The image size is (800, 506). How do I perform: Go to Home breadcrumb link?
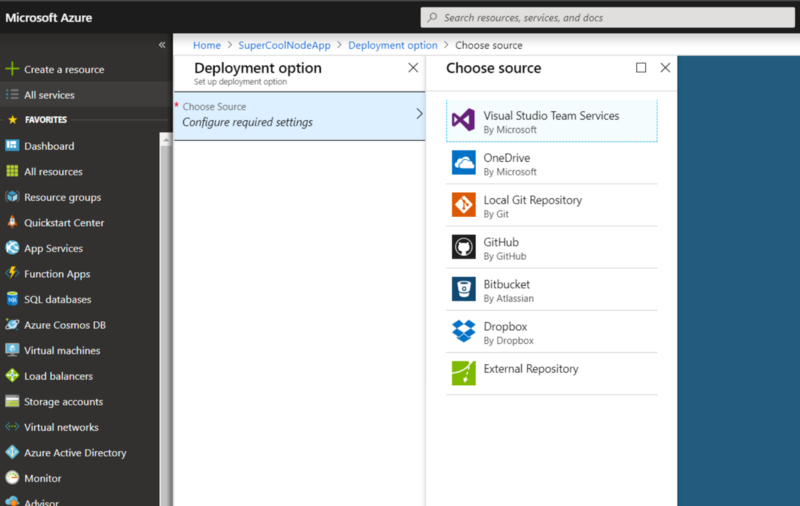tap(207, 45)
